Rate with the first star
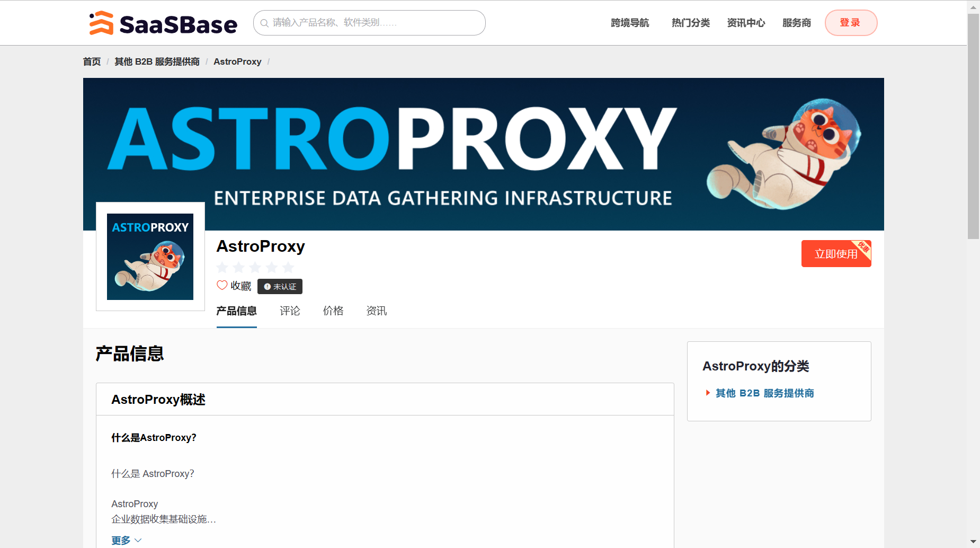The image size is (980, 548). (x=222, y=267)
